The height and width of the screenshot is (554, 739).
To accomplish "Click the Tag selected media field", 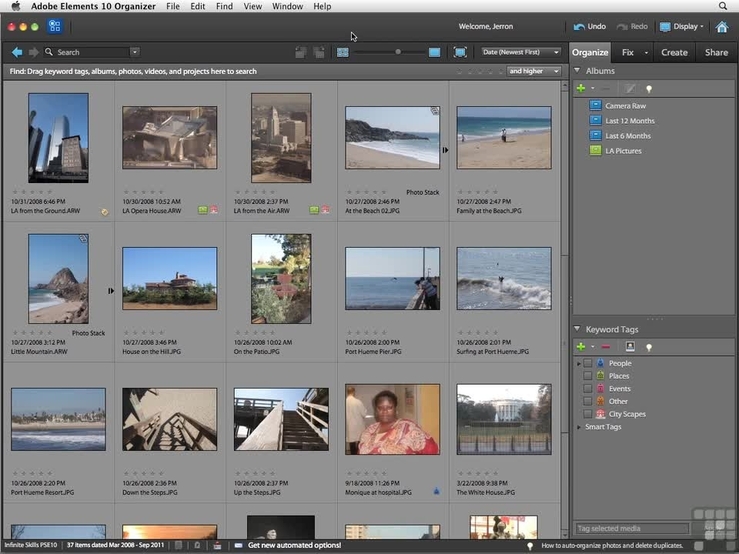I will pos(631,528).
